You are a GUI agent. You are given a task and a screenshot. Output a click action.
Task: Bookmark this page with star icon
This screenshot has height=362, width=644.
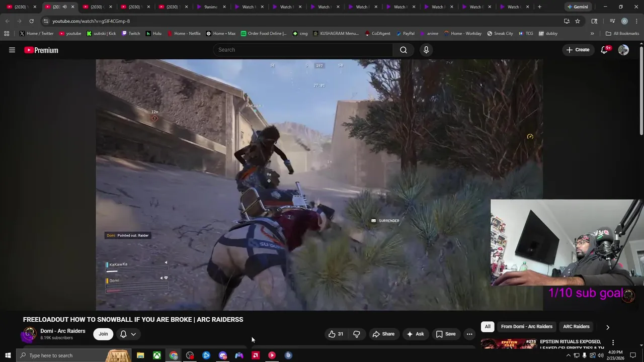pyautogui.click(x=578, y=21)
